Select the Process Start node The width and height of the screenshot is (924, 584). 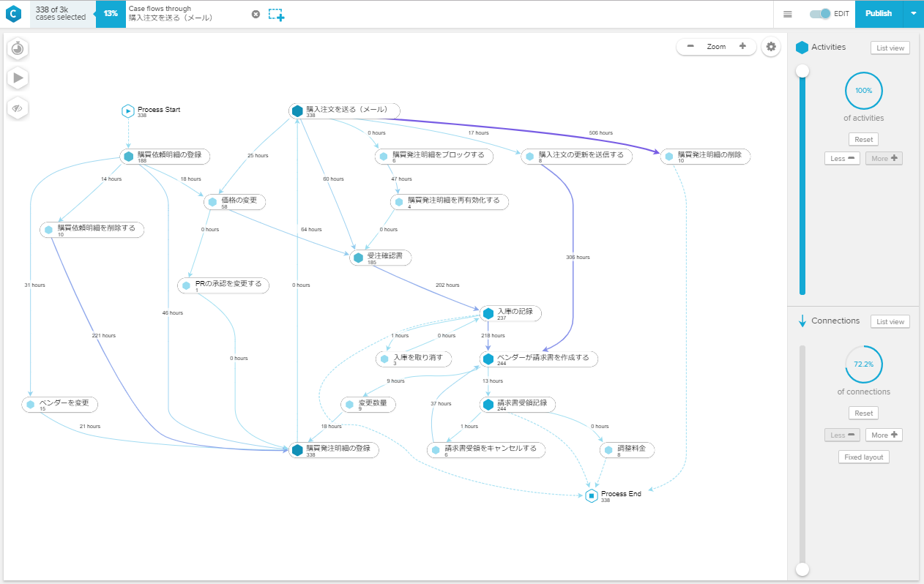[x=152, y=111]
